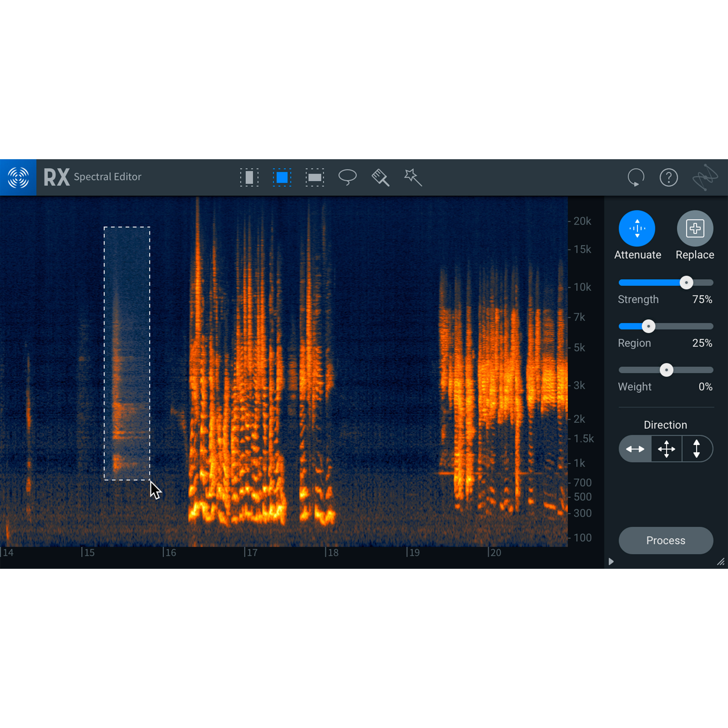Expand the bottom panel disclosure triangle

611,562
